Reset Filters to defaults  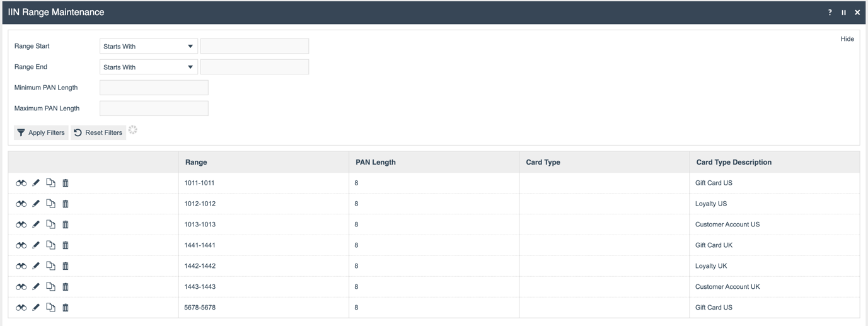(x=98, y=132)
